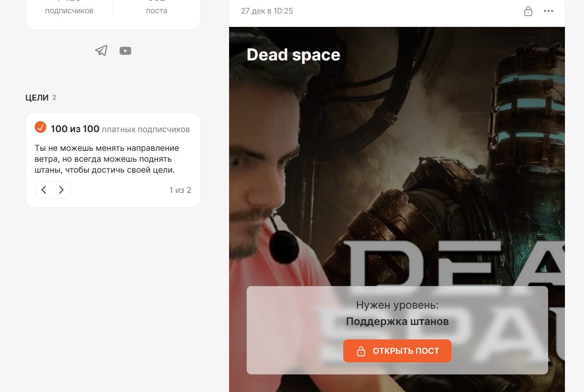Open the three-dot post options menu

coord(549,11)
